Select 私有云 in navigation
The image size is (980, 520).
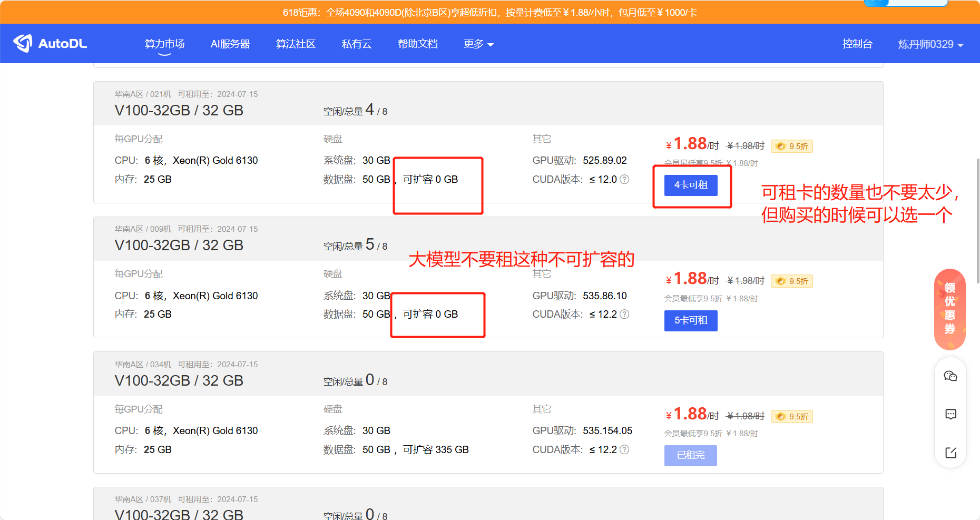tap(357, 44)
